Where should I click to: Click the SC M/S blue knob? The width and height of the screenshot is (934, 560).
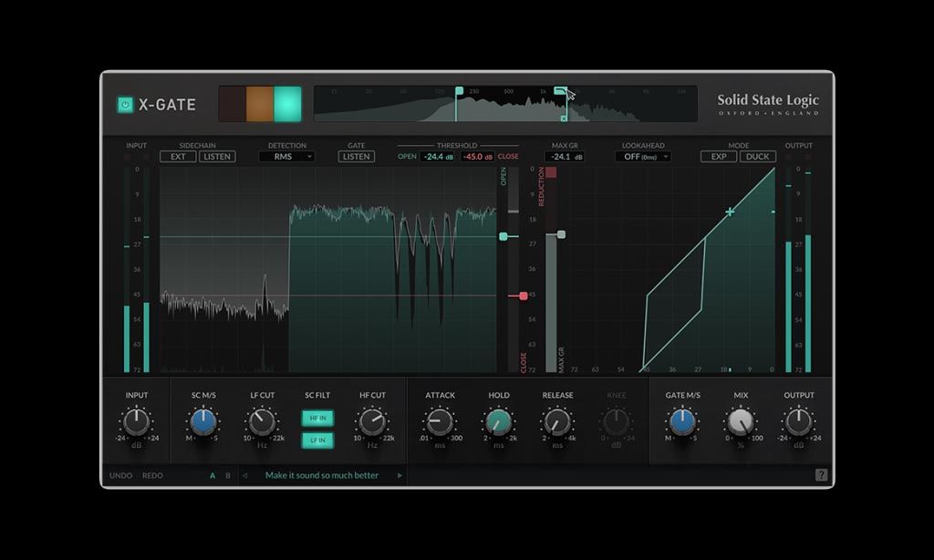[203, 421]
